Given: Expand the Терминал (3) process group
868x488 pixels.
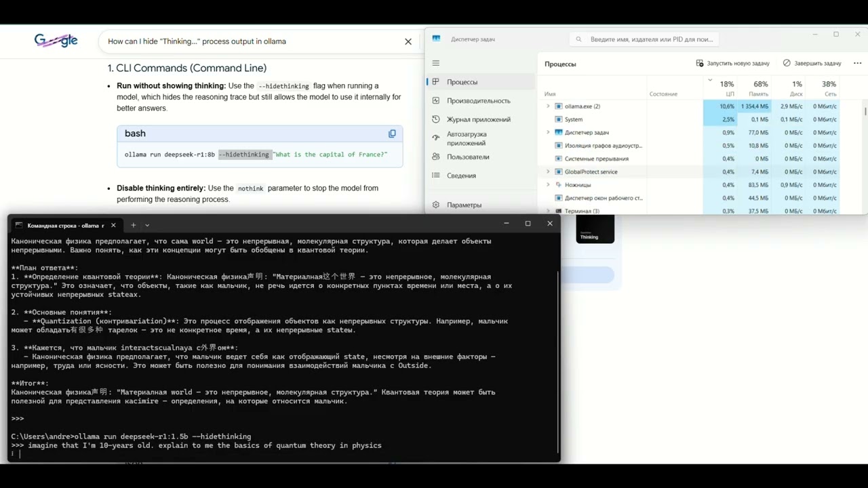Looking at the screenshot, I should point(548,211).
